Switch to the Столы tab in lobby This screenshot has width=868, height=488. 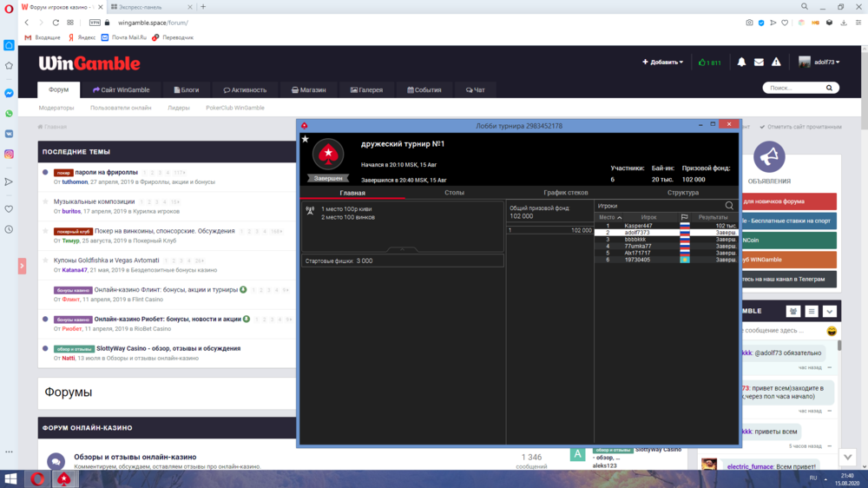click(x=454, y=193)
